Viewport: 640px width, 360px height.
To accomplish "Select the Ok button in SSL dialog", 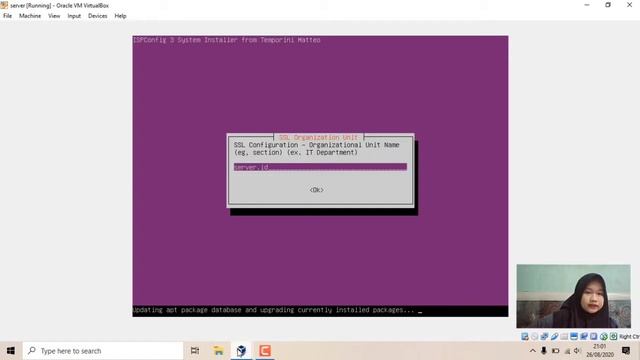I will 316,190.
